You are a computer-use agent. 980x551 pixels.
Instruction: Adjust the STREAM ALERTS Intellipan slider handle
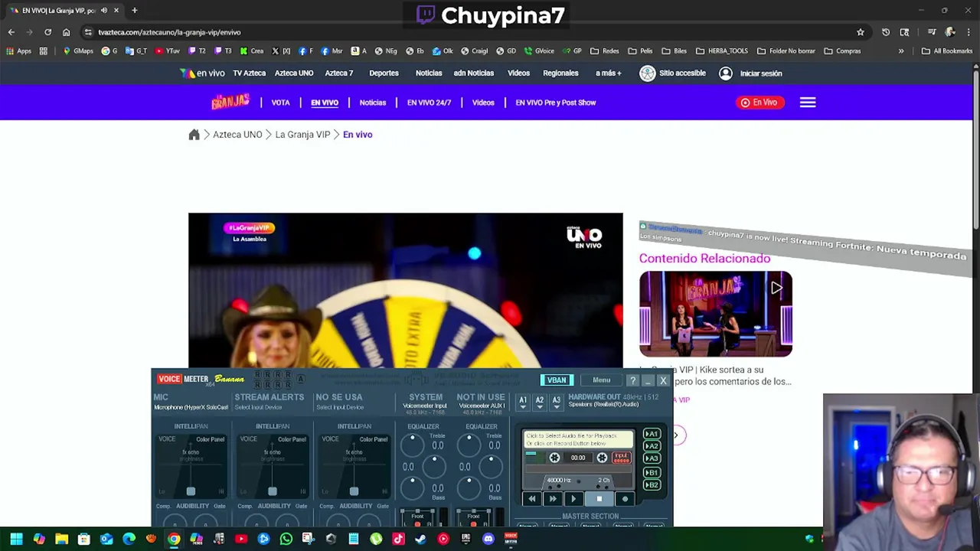pos(273,491)
